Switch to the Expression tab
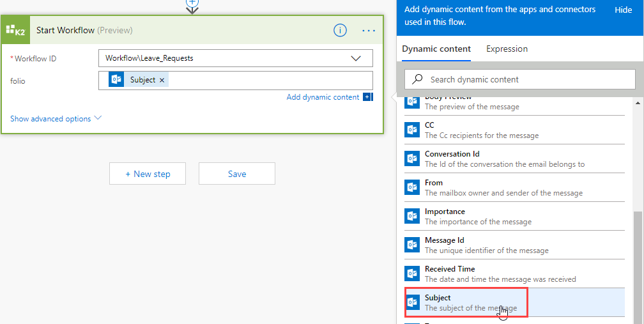Screen dimensions: 644x324 507,49
